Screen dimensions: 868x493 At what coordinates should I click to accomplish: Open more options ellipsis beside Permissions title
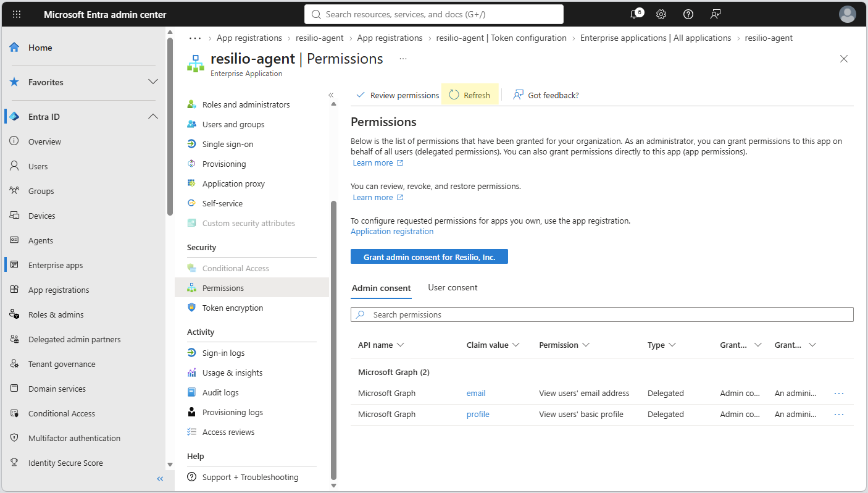(403, 59)
